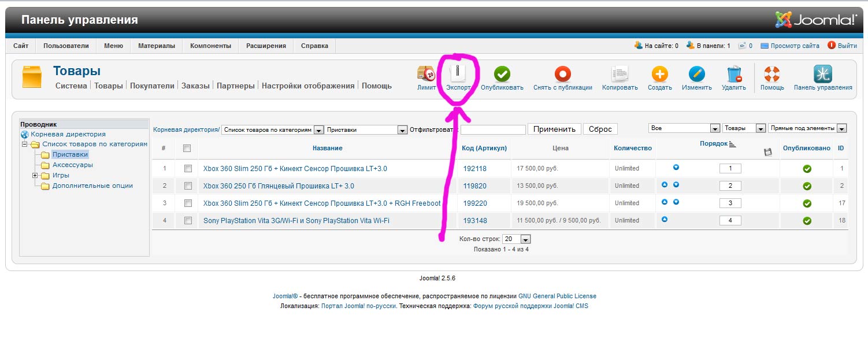The image size is (868, 352).
Task: Open the Кол-во строк dropdown
Action: (x=516, y=239)
